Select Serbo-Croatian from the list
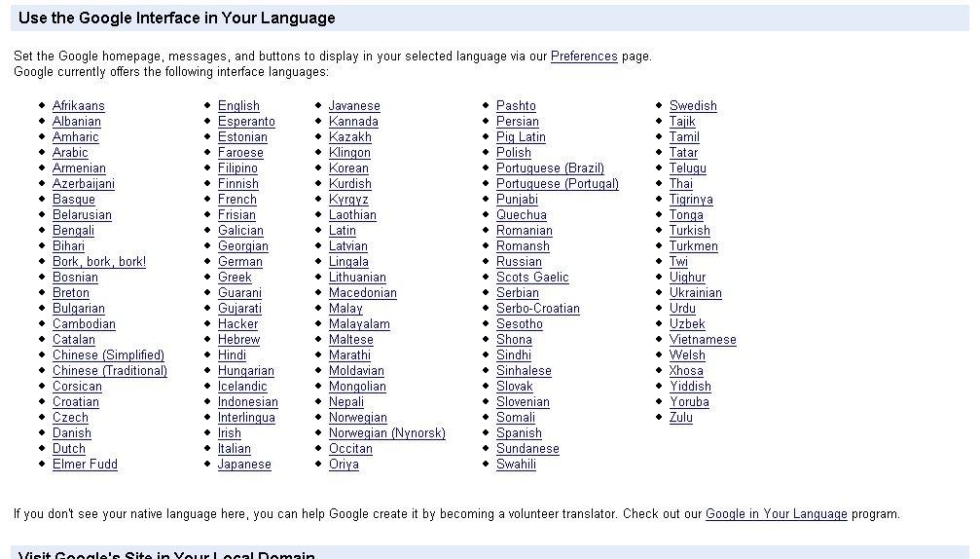980x559 pixels. tap(537, 309)
